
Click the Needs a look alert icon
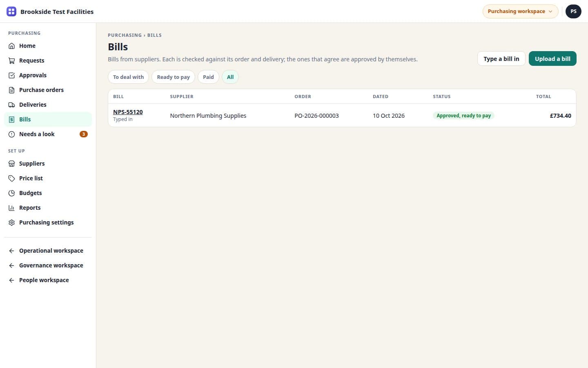(x=11, y=134)
